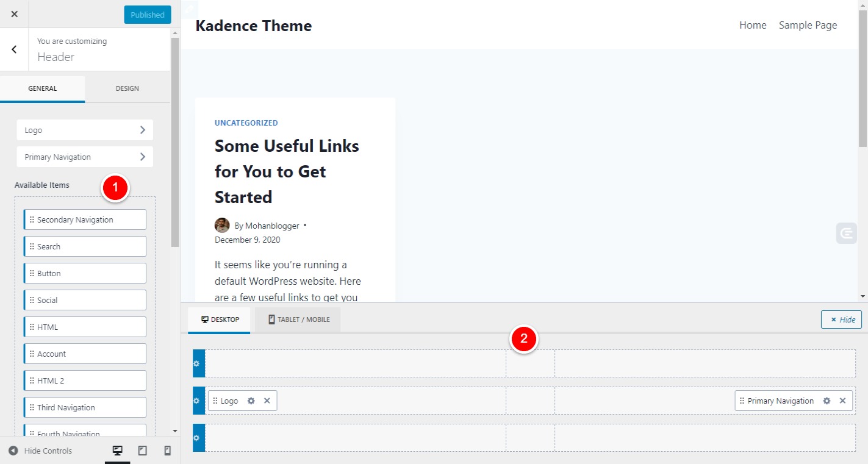Click the Kadence Theme site title
Image resolution: width=868 pixels, height=464 pixels.
[x=254, y=26]
